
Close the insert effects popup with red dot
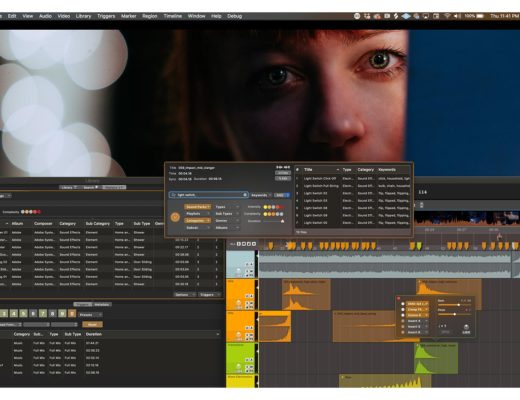point(399,299)
